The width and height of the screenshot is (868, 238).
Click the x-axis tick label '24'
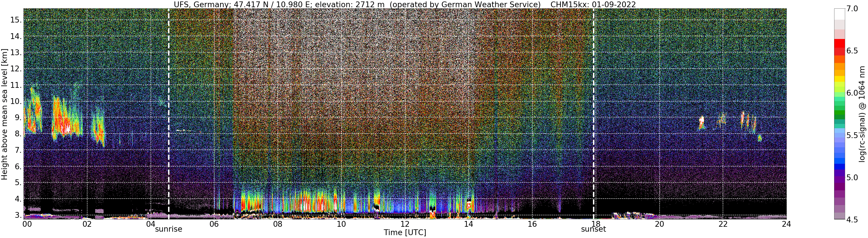click(786, 224)
